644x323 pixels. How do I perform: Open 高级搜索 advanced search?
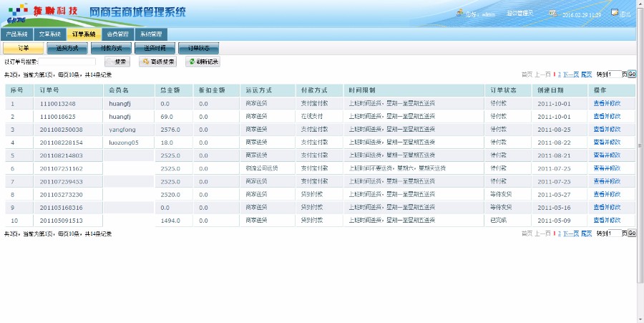point(158,62)
